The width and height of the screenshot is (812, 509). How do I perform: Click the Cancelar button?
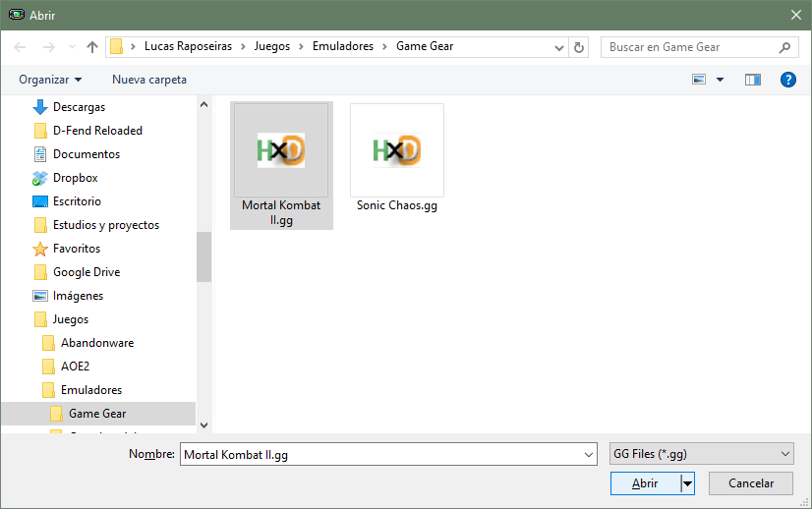click(x=751, y=483)
